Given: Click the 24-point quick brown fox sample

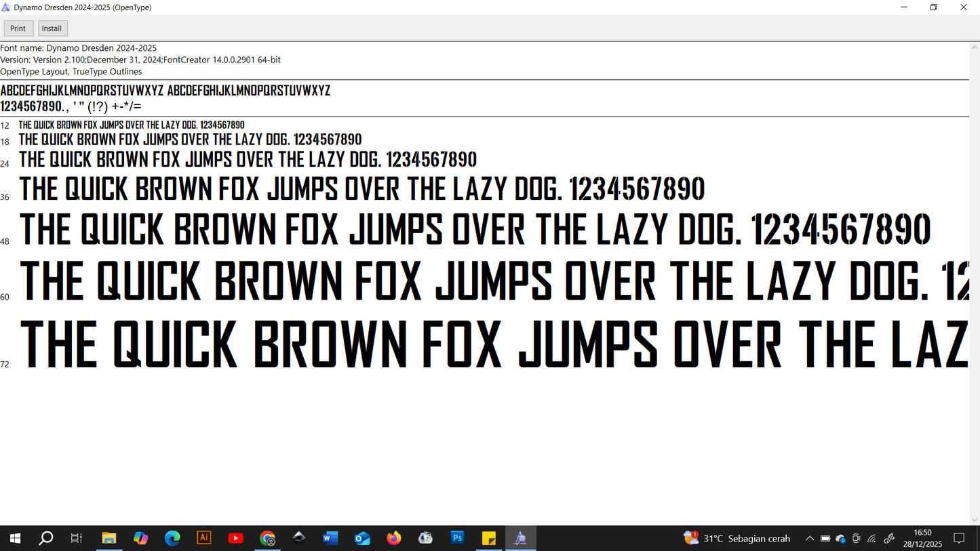Looking at the screenshot, I should (x=248, y=160).
